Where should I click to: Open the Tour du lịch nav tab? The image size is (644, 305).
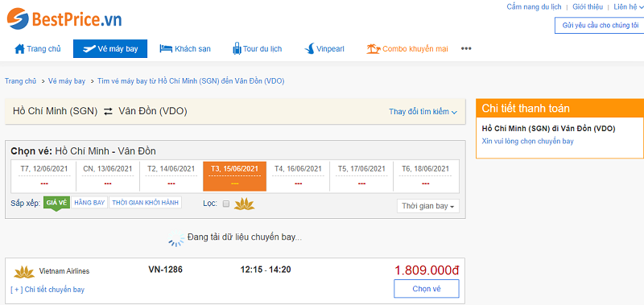tap(257, 48)
